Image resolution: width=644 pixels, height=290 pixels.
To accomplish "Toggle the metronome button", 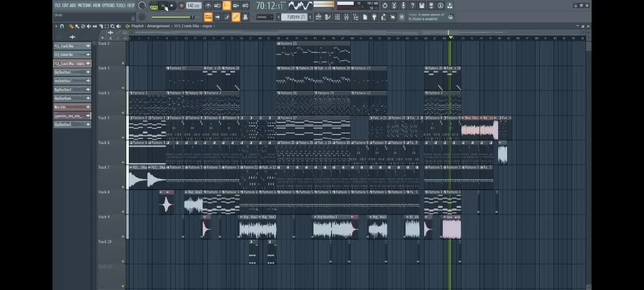I will [208, 6].
